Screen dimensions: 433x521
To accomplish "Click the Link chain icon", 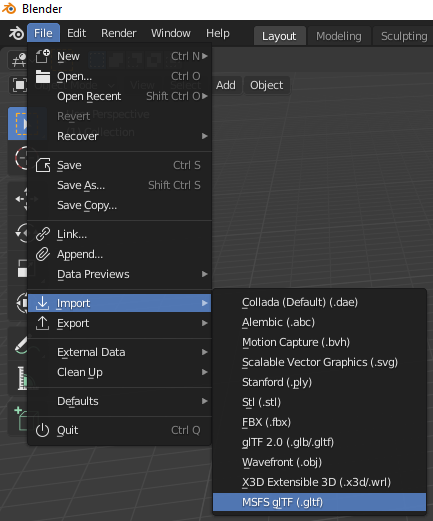I will 43,234.
